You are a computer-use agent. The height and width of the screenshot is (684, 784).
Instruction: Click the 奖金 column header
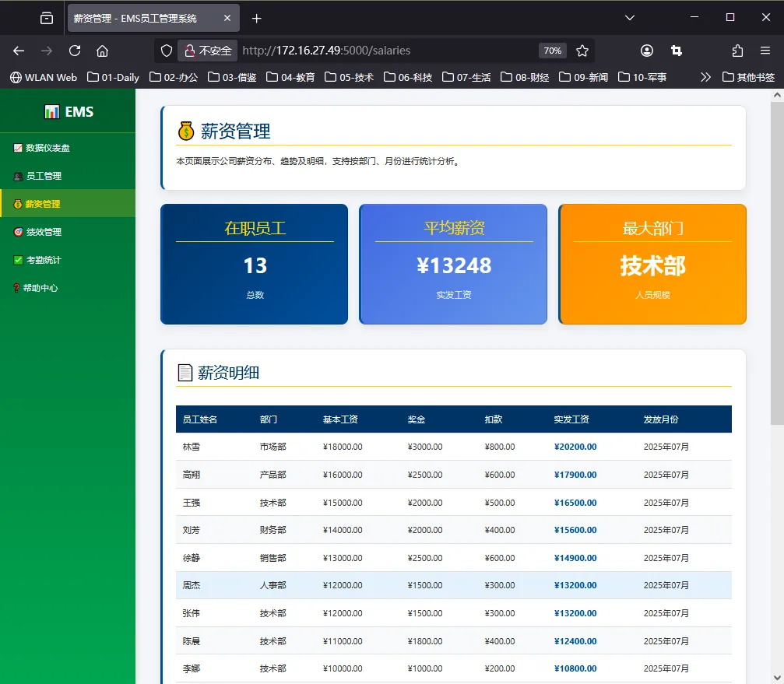[x=416, y=419]
